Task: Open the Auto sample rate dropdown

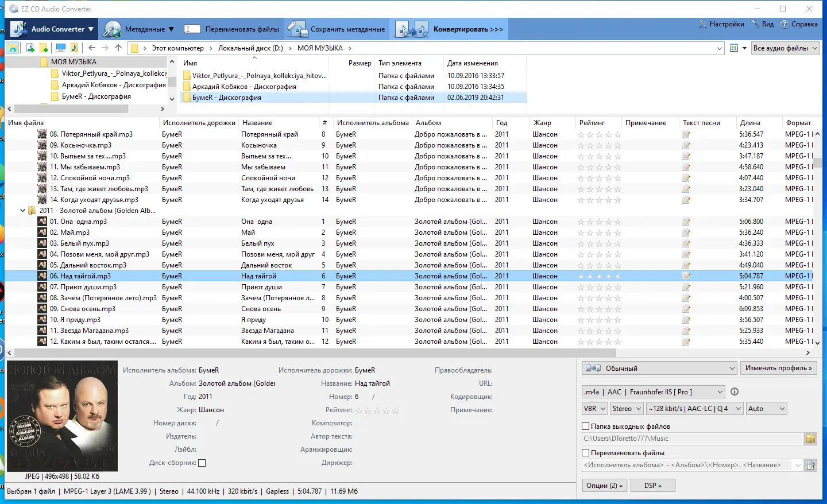Action: click(766, 409)
